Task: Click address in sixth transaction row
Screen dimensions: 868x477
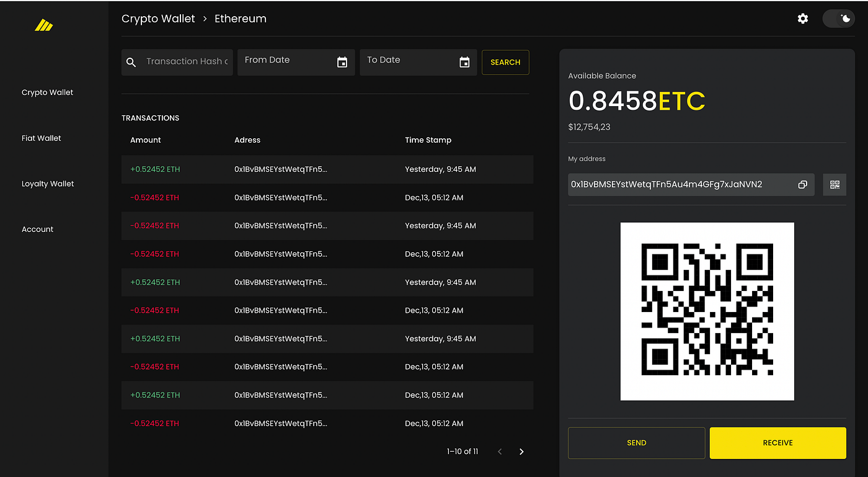Action: point(281,311)
